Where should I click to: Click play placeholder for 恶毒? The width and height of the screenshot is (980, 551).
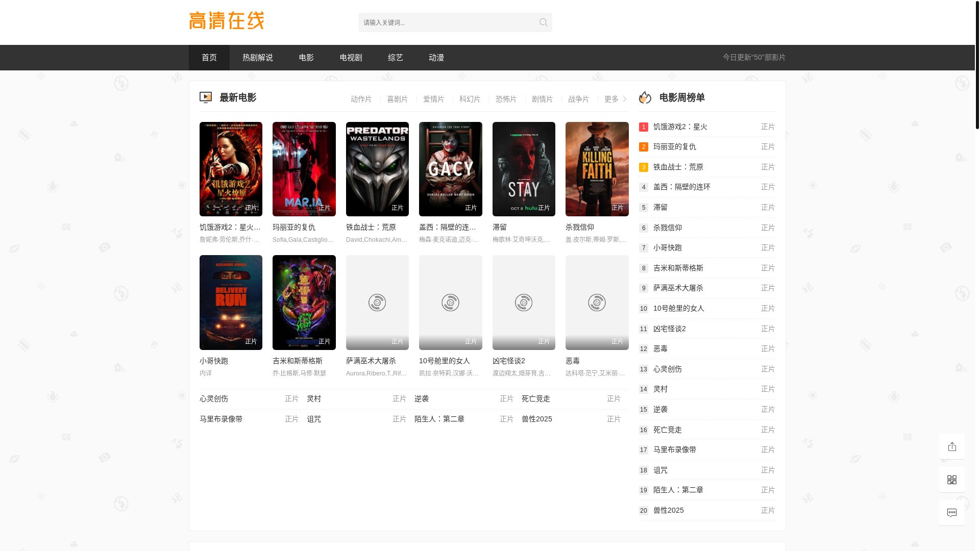click(597, 303)
